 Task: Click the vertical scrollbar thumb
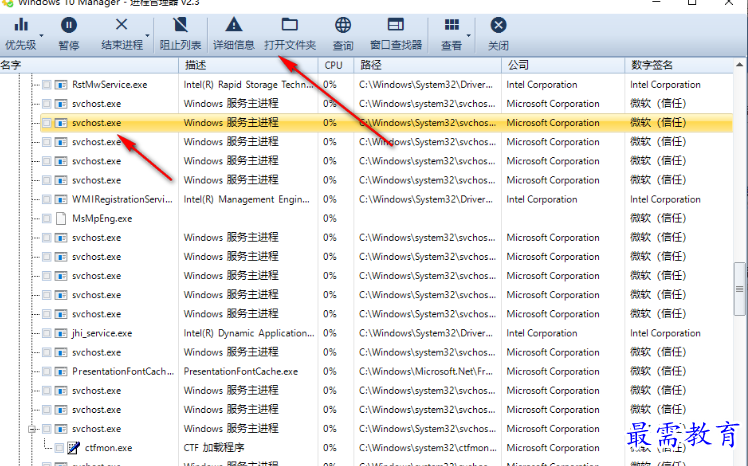coord(740,289)
